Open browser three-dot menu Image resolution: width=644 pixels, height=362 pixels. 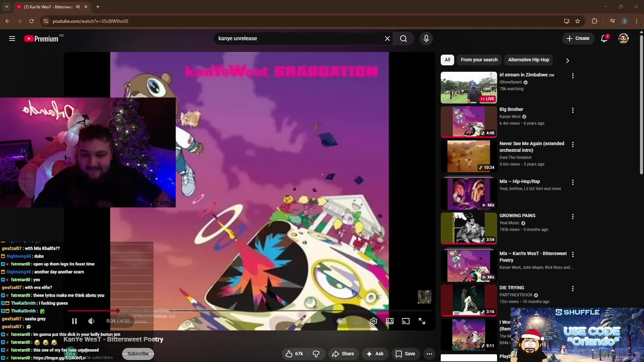pyautogui.click(x=636, y=21)
